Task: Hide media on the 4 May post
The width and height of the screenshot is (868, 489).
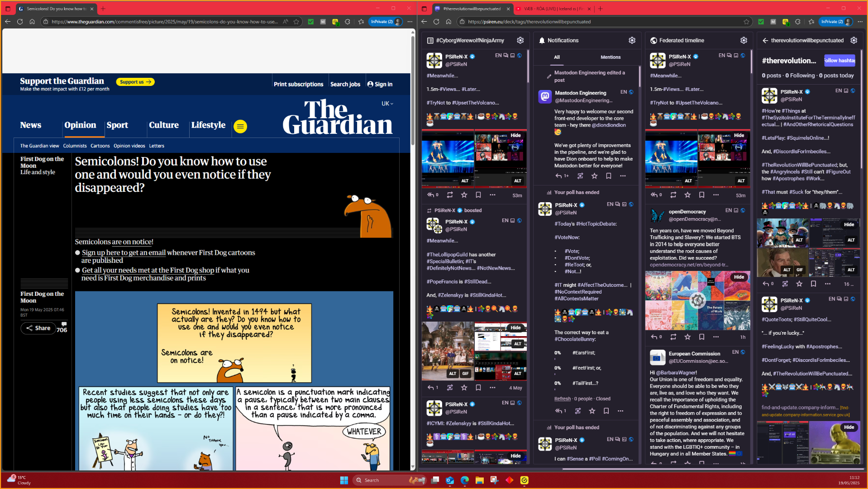Action: tap(515, 328)
